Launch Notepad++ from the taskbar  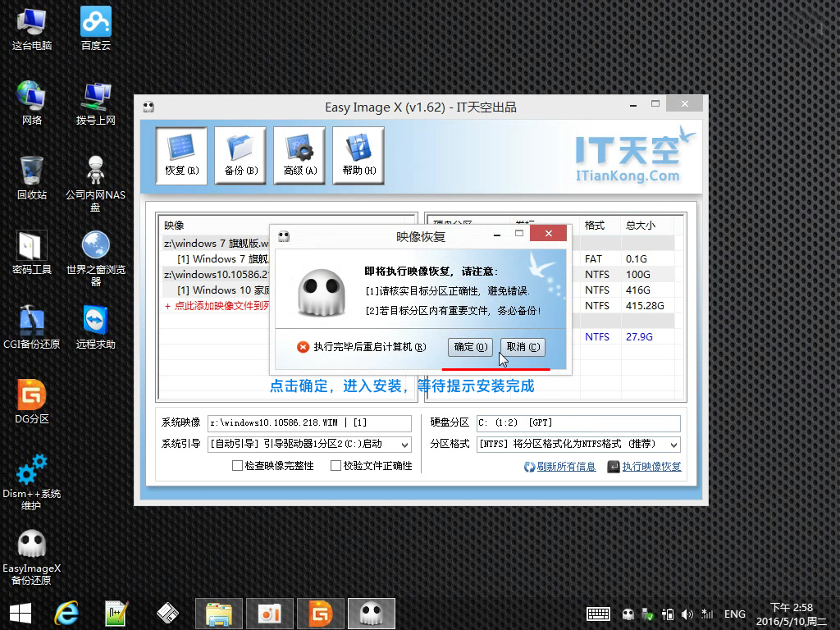116,614
